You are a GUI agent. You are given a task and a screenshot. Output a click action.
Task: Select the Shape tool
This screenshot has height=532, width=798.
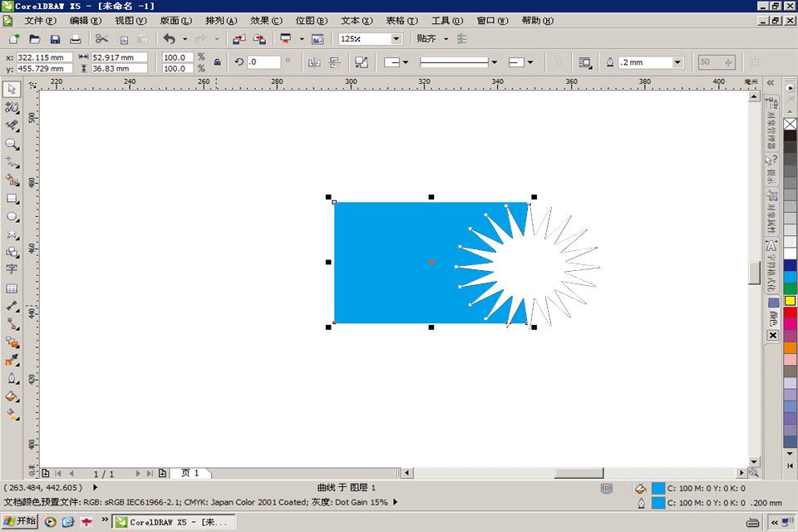click(12, 107)
